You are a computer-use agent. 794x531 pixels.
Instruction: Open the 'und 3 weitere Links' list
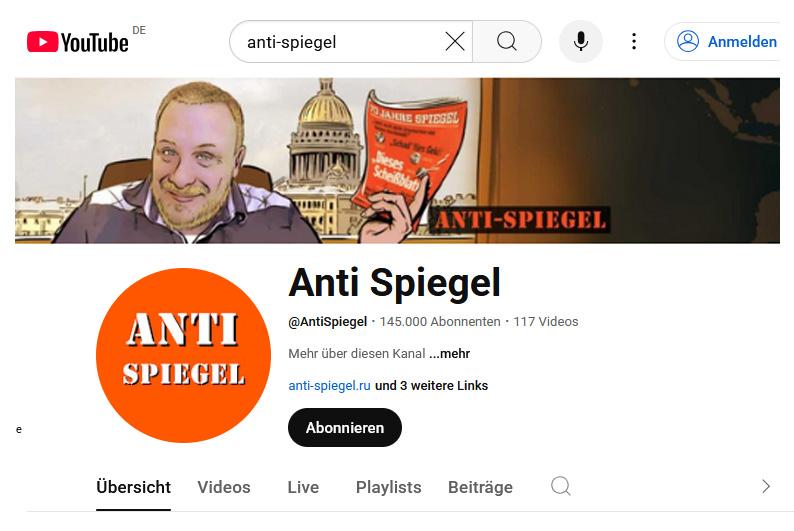(431, 386)
